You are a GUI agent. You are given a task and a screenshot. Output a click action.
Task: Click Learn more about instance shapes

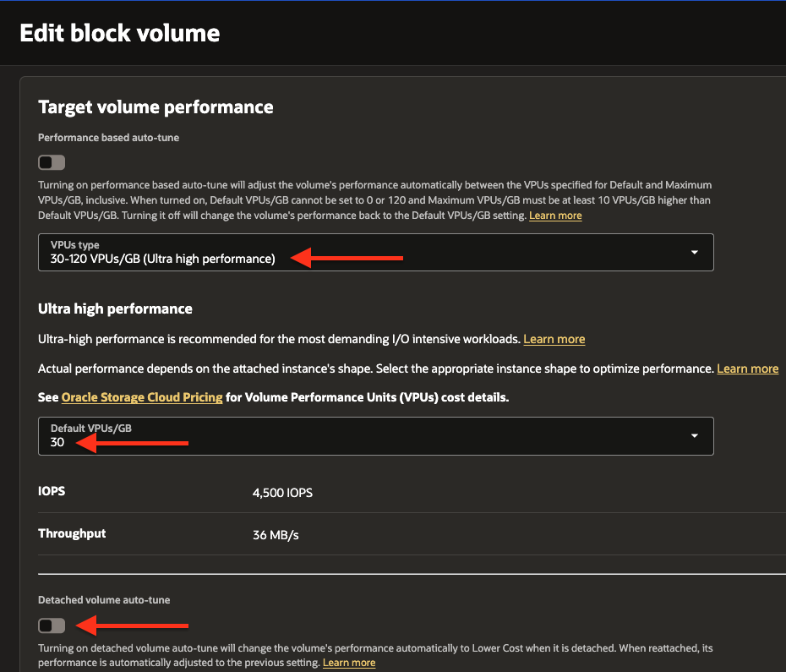pyautogui.click(x=747, y=368)
